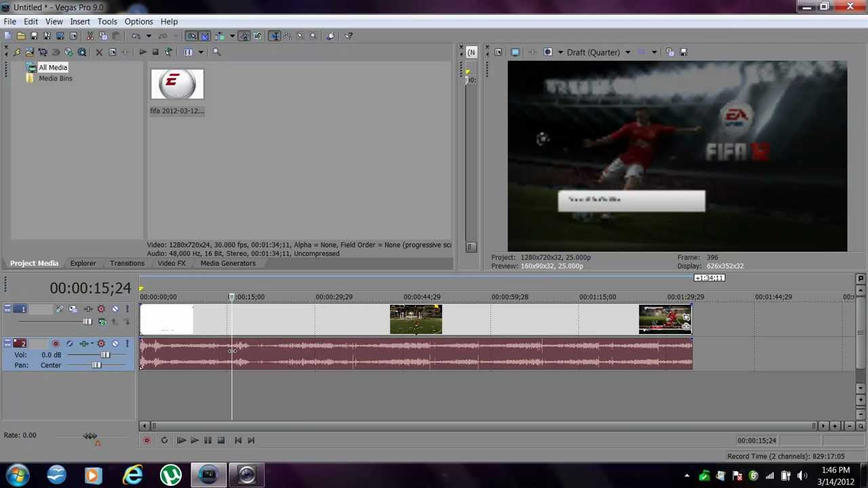Mute video track 1
This screenshot has height=488, width=868.
pos(115,309)
